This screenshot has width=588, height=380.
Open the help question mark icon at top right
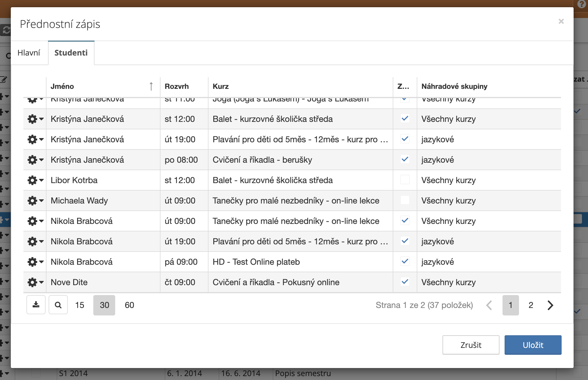[581, 4]
